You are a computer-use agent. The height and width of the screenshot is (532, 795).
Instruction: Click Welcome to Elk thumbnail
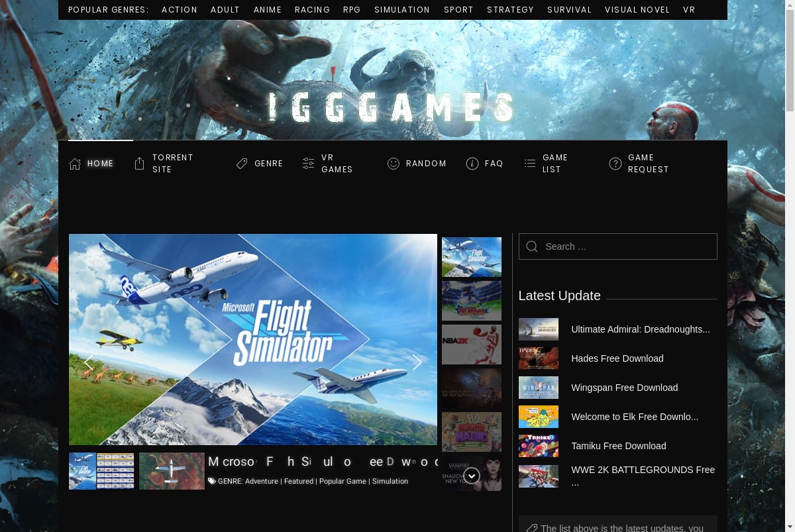pos(539,417)
